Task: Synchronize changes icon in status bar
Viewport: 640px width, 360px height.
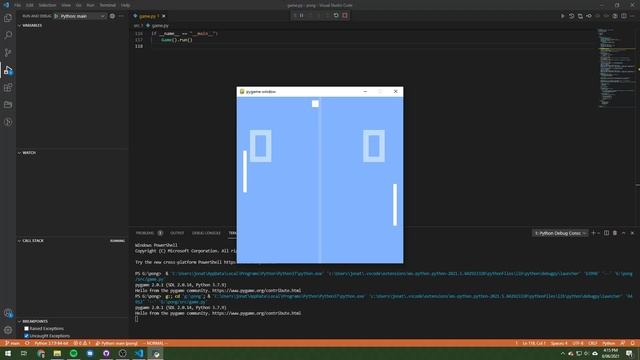Action: pyautogui.click(x=27, y=343)
